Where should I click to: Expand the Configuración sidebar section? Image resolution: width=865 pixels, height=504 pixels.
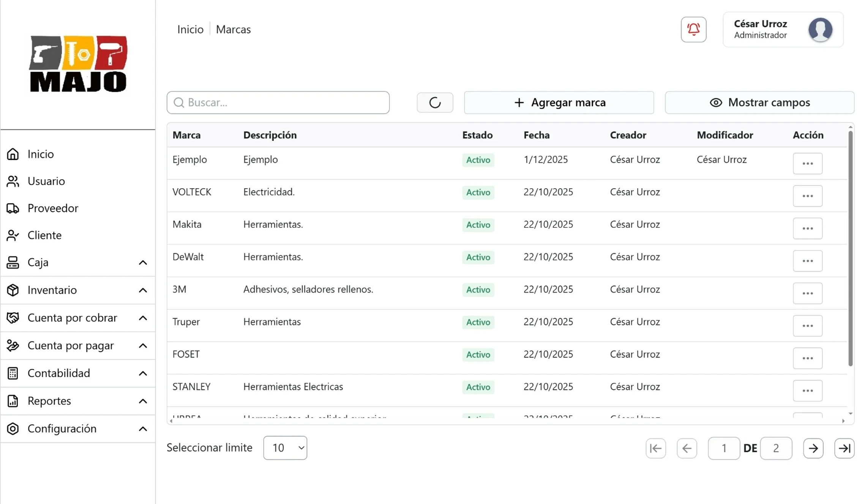point(77,428)
